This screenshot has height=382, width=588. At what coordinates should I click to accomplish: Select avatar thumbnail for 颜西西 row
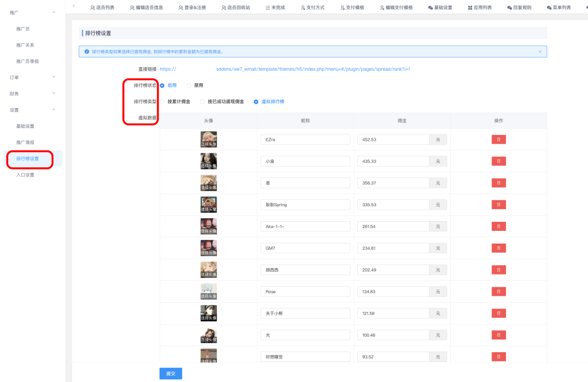click(208, 269)
